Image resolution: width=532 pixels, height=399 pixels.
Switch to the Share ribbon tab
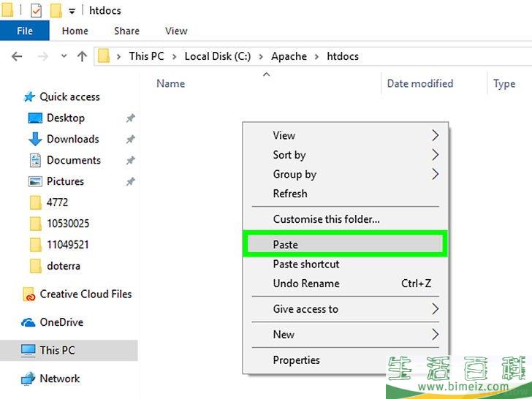(126, 31)
